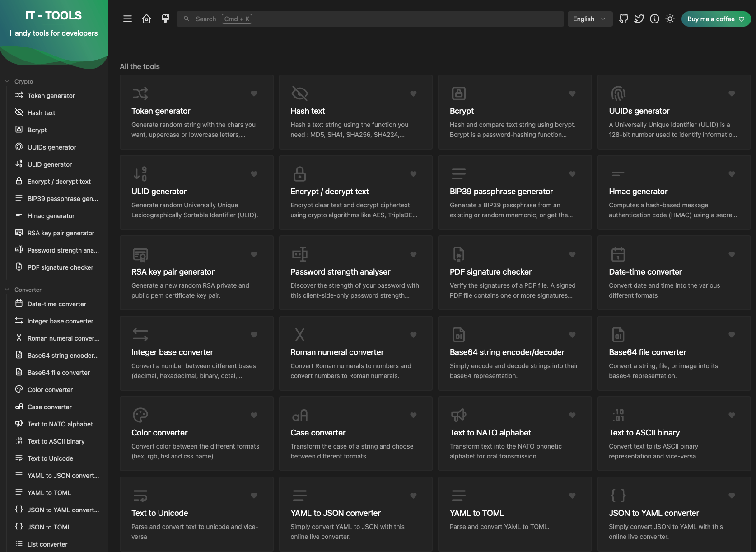Viewport: 756px width, 552px height.
Task: Click the Twitter bird icon
Action: click(639, 19)
